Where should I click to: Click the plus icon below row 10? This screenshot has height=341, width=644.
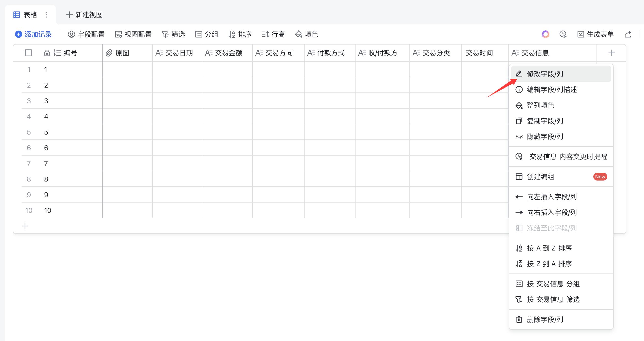tap(25, 226)
